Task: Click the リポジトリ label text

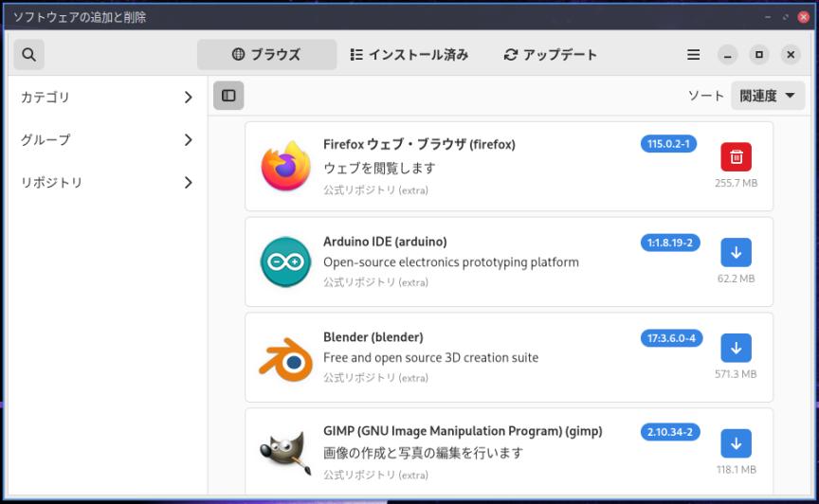Action: pos(51,183)
